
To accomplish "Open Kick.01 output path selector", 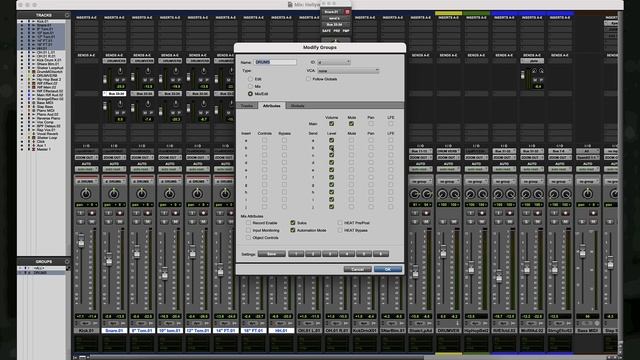I will [86, 158].
